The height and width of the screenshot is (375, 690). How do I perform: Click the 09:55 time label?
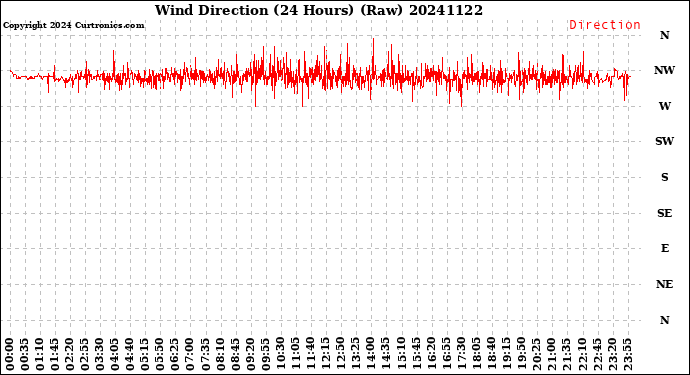coord(266,355)
